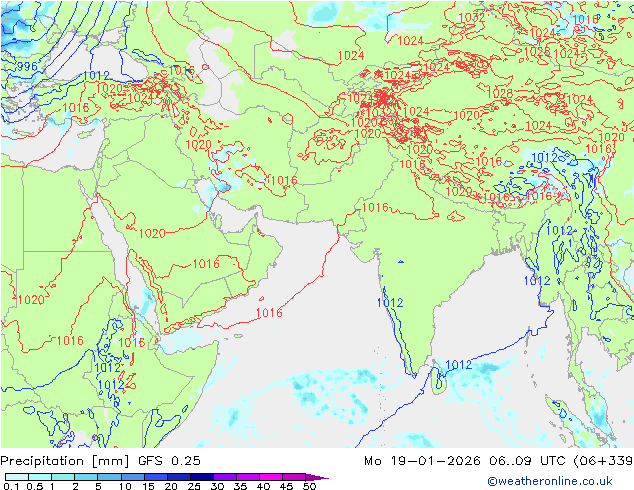Click the blue '1012' label near the Black Sea

[96, 76]
